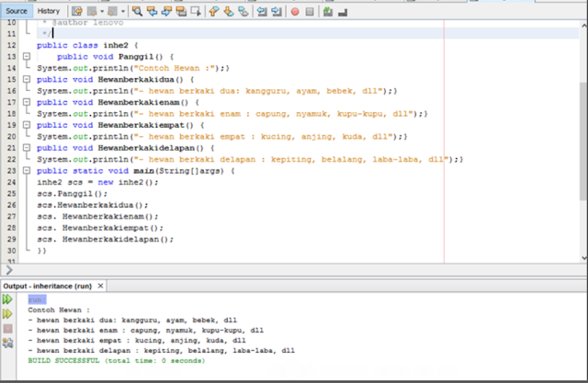Toggle Rectangular Selection mode

[196, 12]
